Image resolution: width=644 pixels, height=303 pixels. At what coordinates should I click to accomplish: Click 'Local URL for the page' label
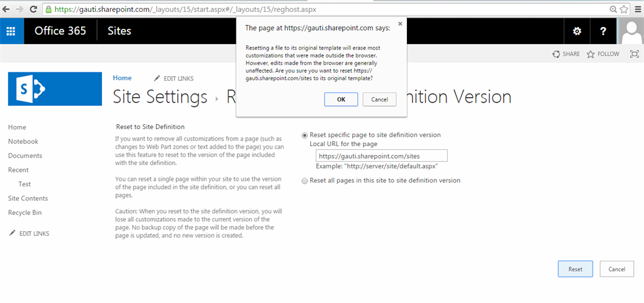(x=343, y=144)
